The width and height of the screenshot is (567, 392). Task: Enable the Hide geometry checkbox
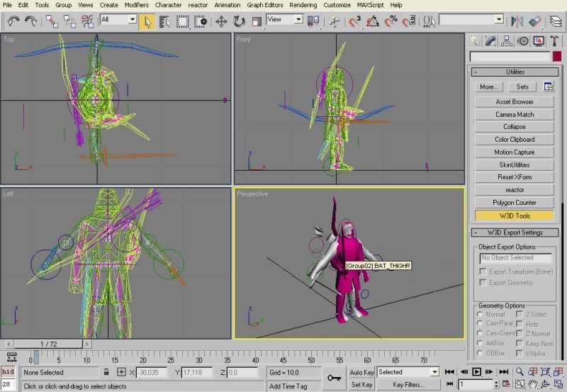point(520,324)
